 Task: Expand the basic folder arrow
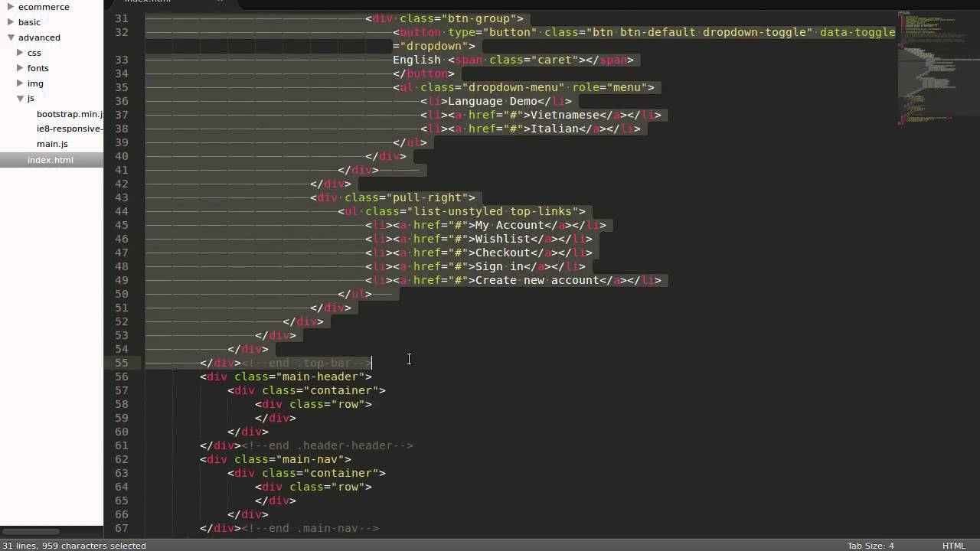(11, 22)
